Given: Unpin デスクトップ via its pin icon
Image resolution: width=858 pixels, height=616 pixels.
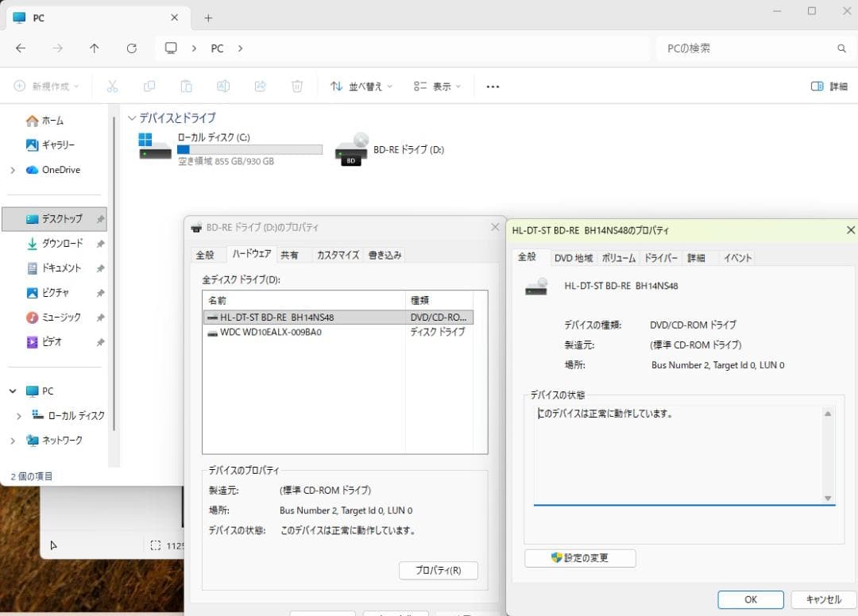Looking at the screenshot, I should tap(100, 218).
